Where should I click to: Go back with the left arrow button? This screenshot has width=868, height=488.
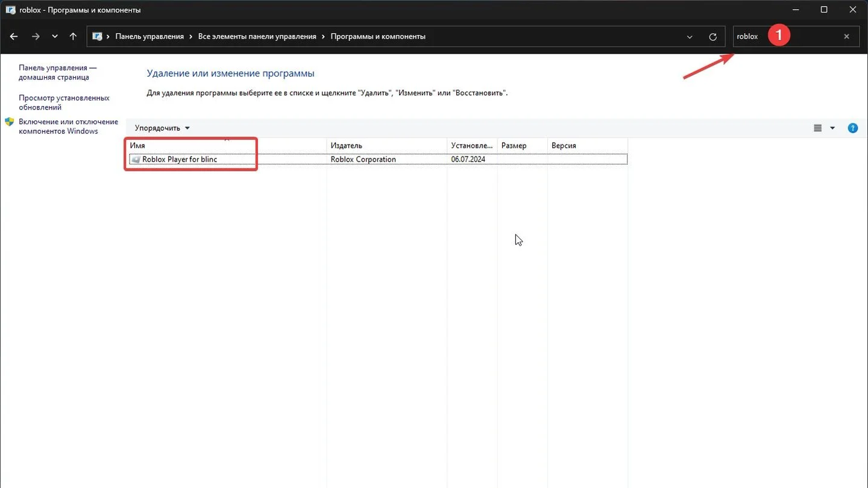[14, 36]
